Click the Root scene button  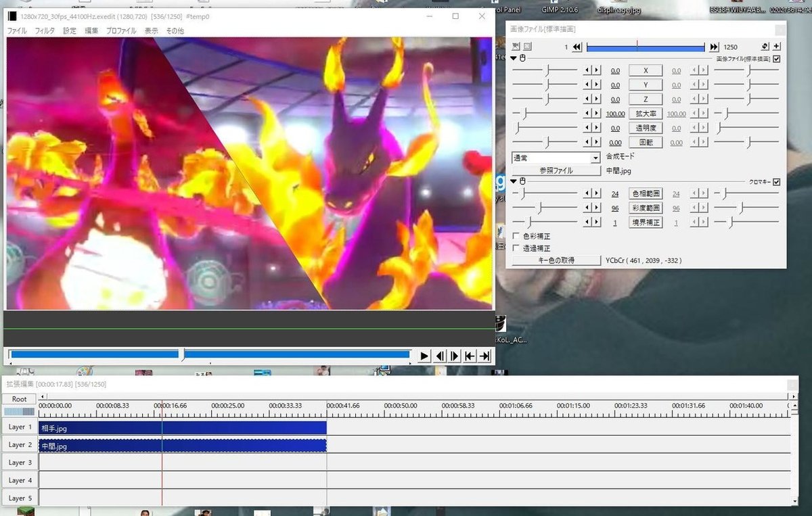(x=20, y=399)
